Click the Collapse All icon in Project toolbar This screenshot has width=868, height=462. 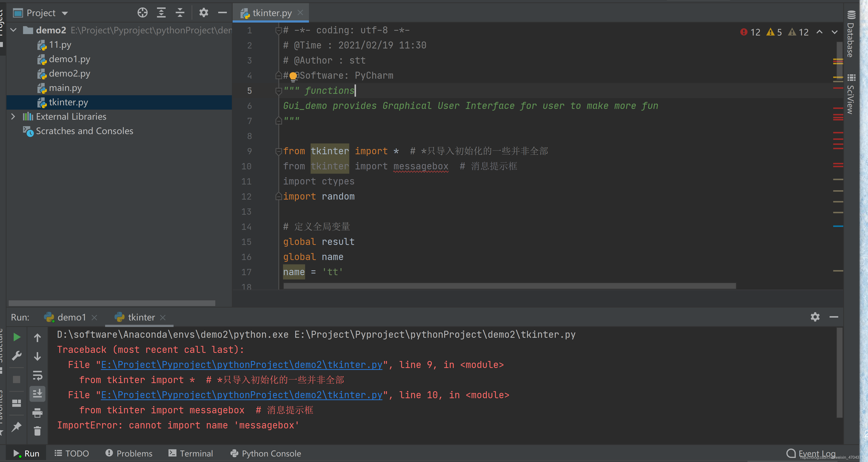coord(180,13)
